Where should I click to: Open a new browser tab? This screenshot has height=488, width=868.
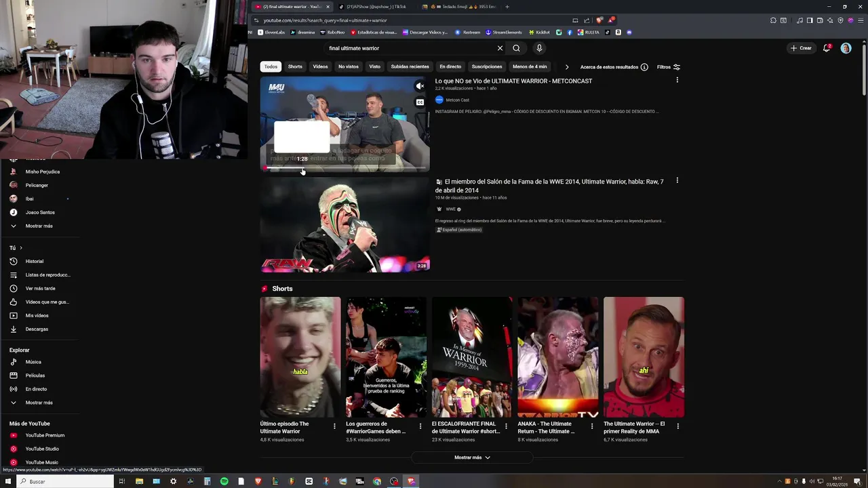507,7
